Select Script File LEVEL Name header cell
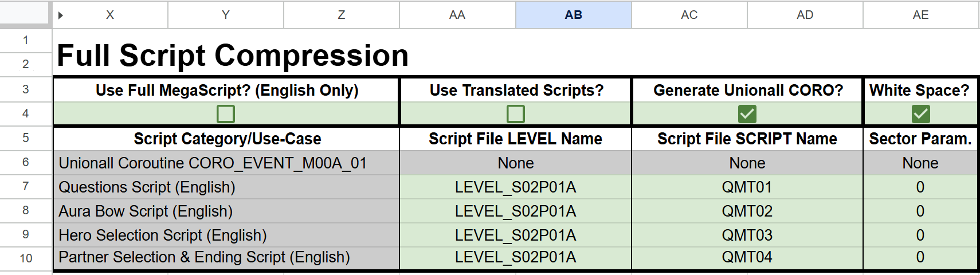 (515, 139)
